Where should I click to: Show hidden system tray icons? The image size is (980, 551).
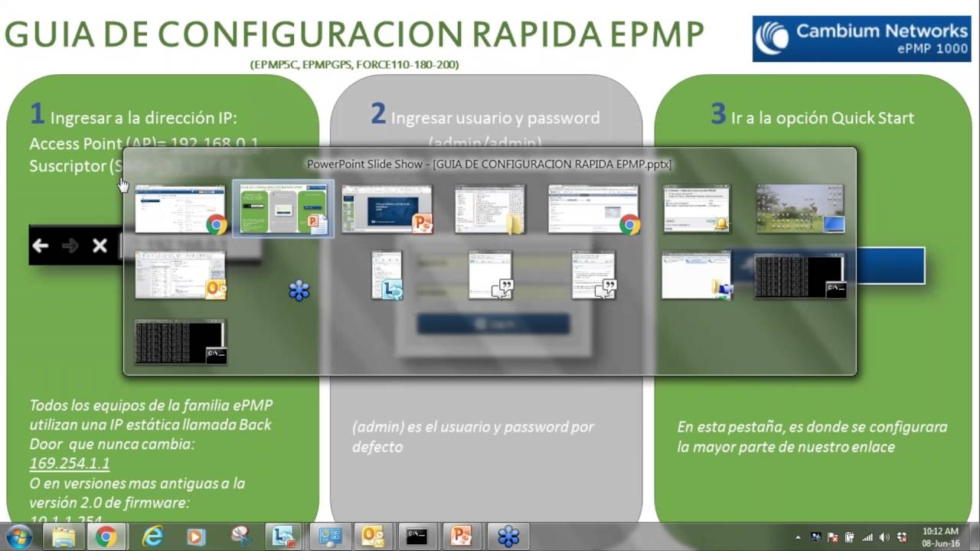798,537
